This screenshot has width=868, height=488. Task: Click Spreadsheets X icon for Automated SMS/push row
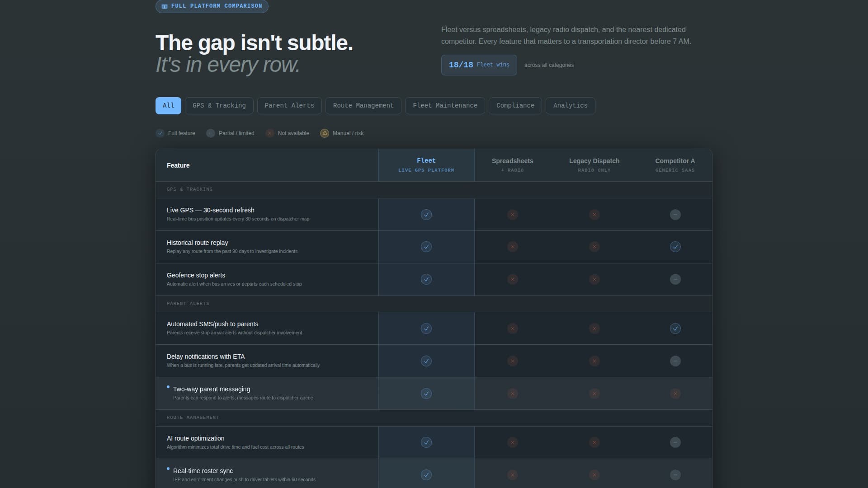click(x=513, y=328)
